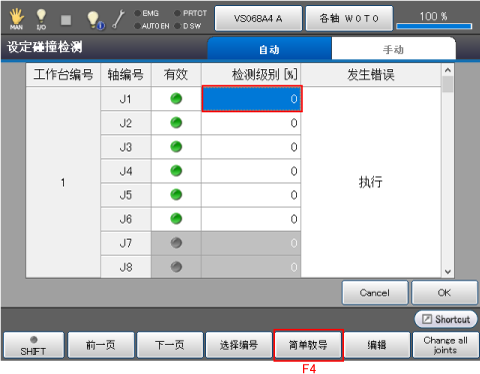Toggle the J8 disabled indicator
Screen dimensions: 480x374
click(x=176, y=267)
